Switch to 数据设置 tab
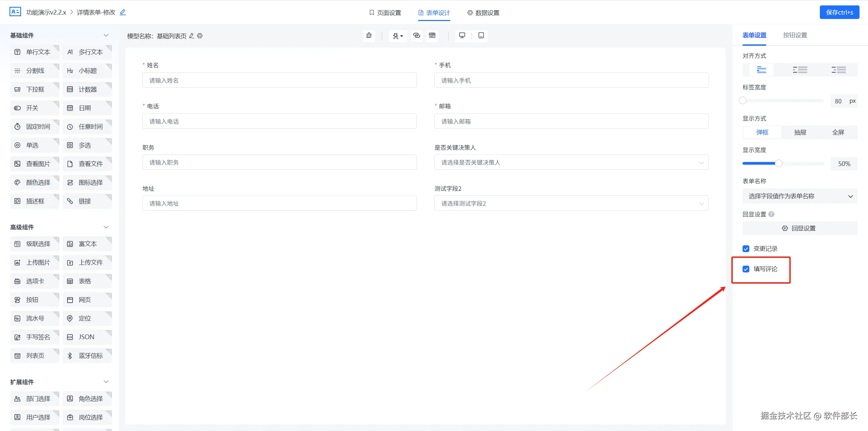Image resolution: width=868 pixels, height=431 pixels. click(483, 13)
